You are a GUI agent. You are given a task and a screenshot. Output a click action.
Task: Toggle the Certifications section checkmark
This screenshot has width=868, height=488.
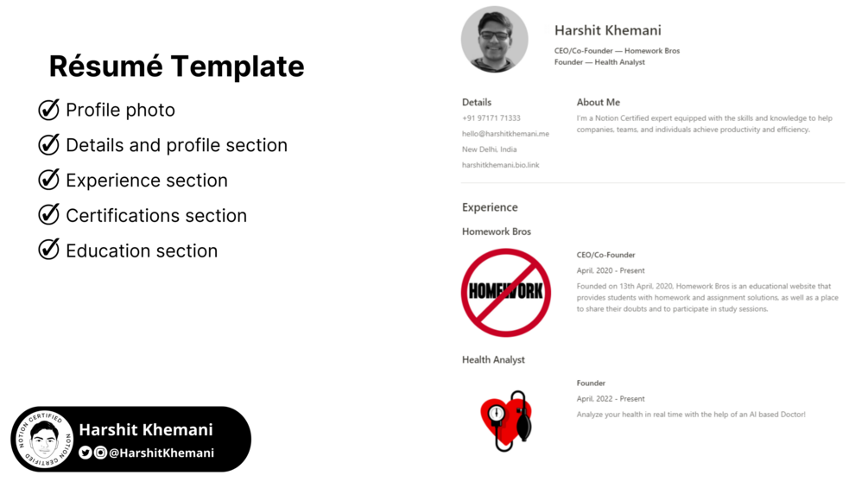[49, 215]
